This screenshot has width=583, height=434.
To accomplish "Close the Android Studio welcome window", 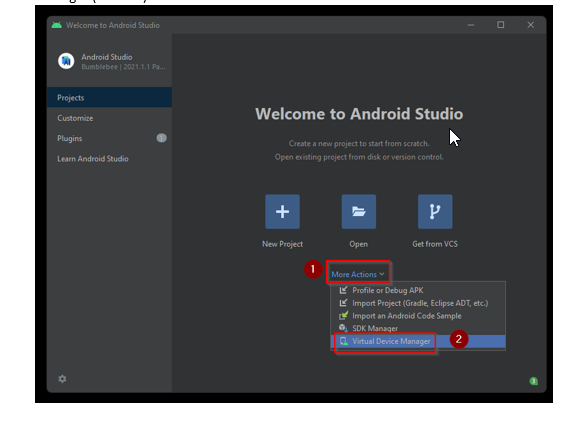I will [531, 25].
